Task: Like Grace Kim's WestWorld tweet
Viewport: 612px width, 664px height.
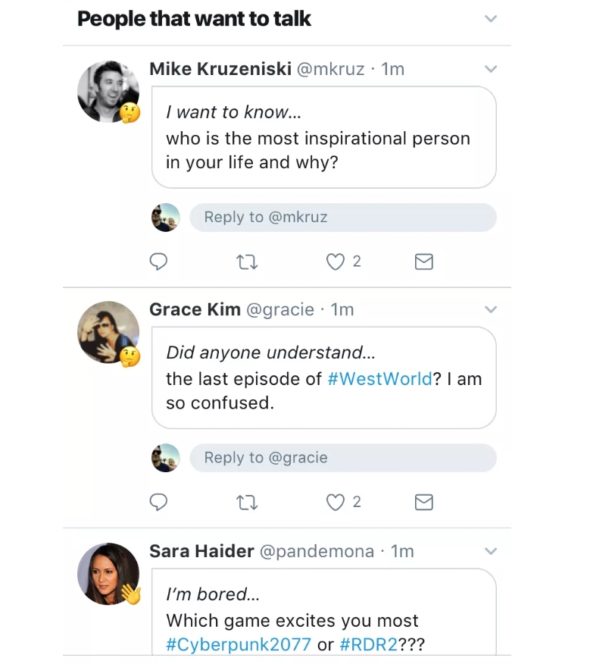Action: coord(336,502)
